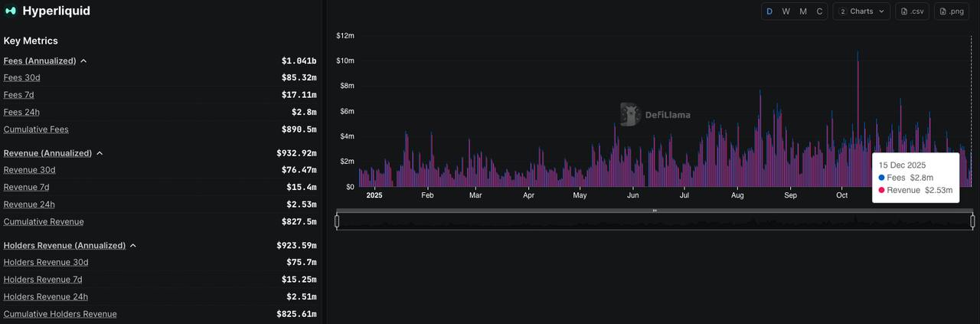Click the $827.5m cumulative revenue value
Viewport: 980px width, 324px height.
[x=299, y=222]
